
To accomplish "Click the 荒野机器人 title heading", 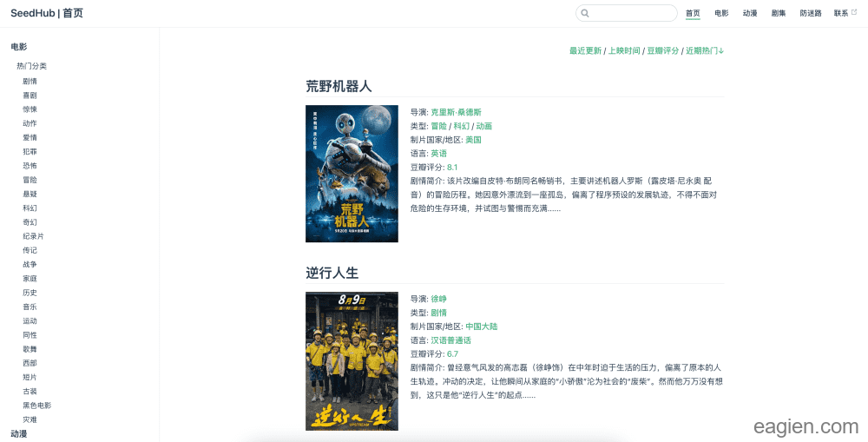I will [339, 86].
